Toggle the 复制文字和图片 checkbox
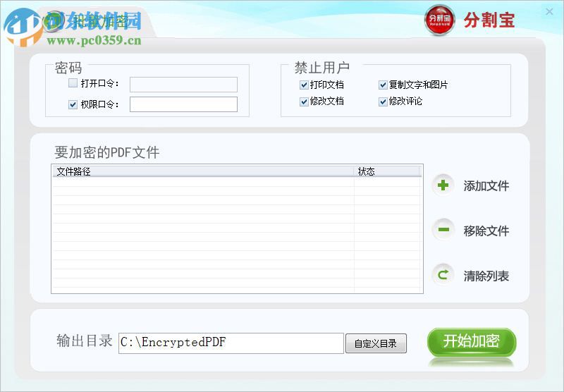The image size is (564, 392). click(383, 85)
